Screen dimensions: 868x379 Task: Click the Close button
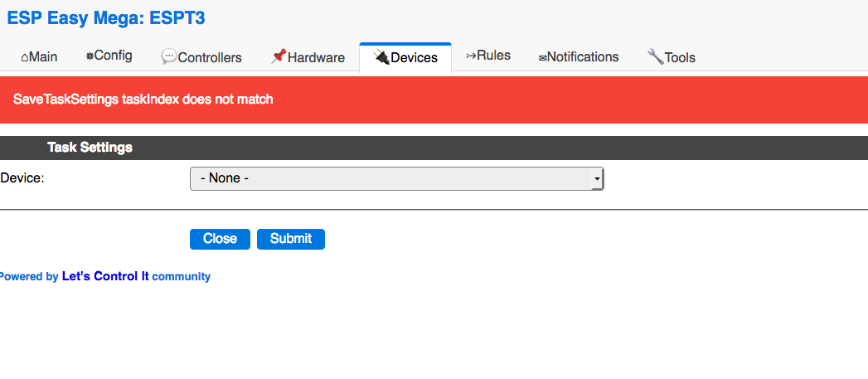[x=220, y=239]
